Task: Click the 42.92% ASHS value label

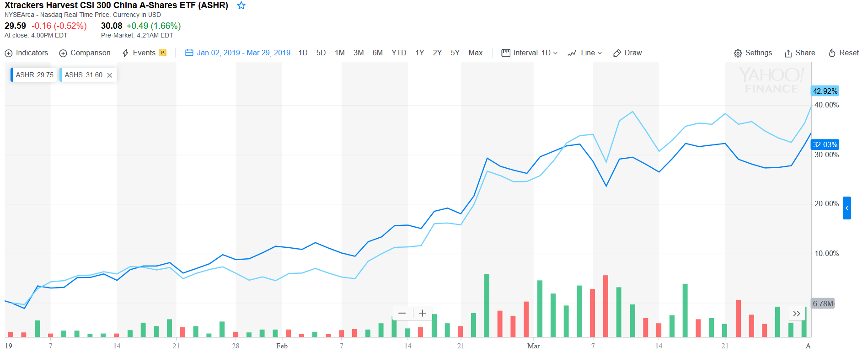Action: coord(825,91)
